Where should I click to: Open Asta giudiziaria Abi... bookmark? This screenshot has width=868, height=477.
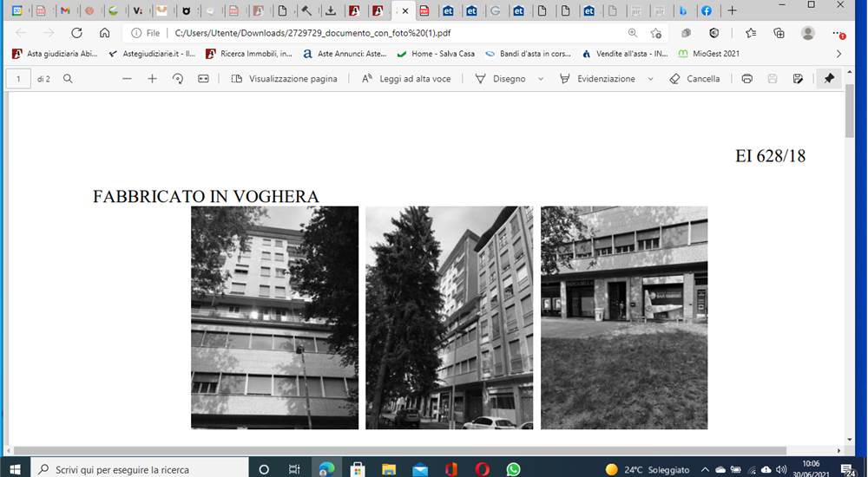(55, 54)
